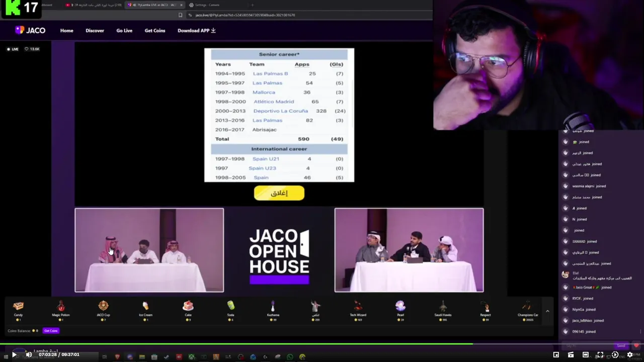Open the Go Live page
644x362 pixels.
[124, 31]
